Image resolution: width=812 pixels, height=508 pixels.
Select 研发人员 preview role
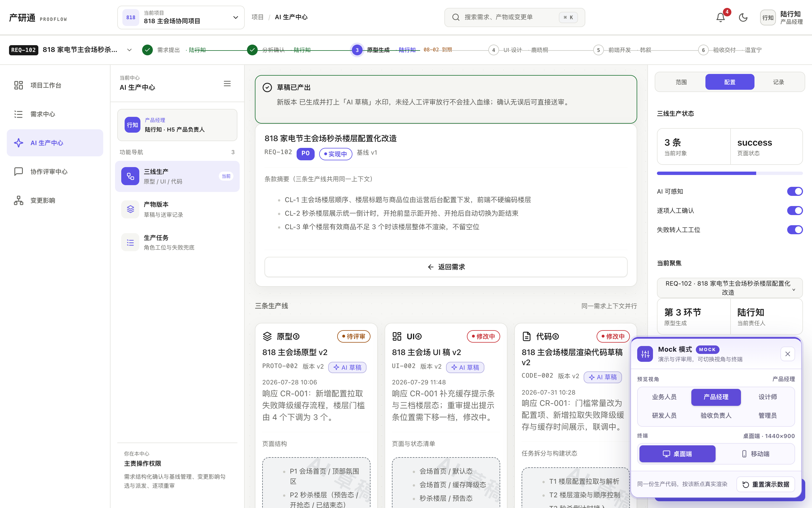tap(664, 415)
